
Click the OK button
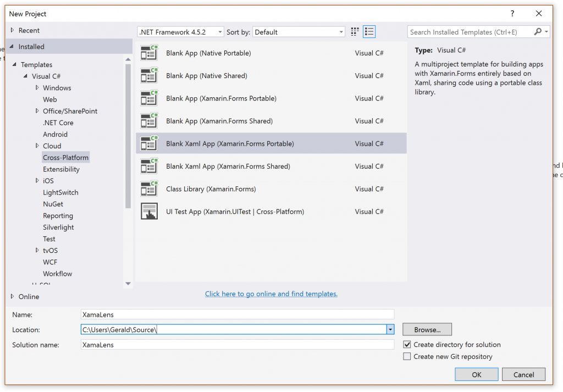coord(476,374)
